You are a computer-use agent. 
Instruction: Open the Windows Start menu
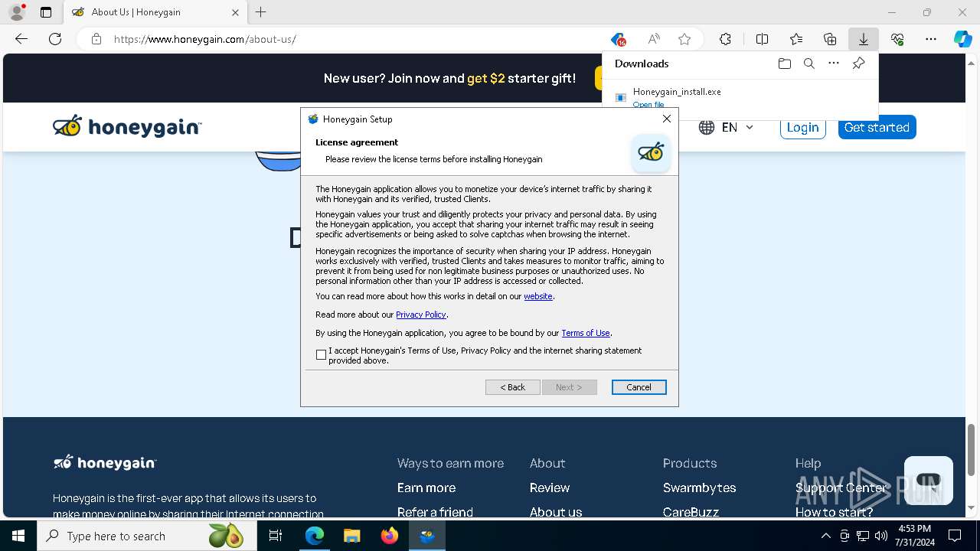pos(18,536)
